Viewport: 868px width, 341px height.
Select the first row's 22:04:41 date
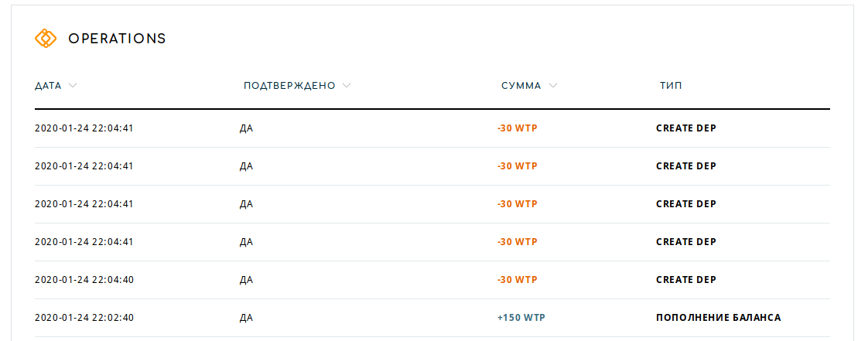[84, 128]
